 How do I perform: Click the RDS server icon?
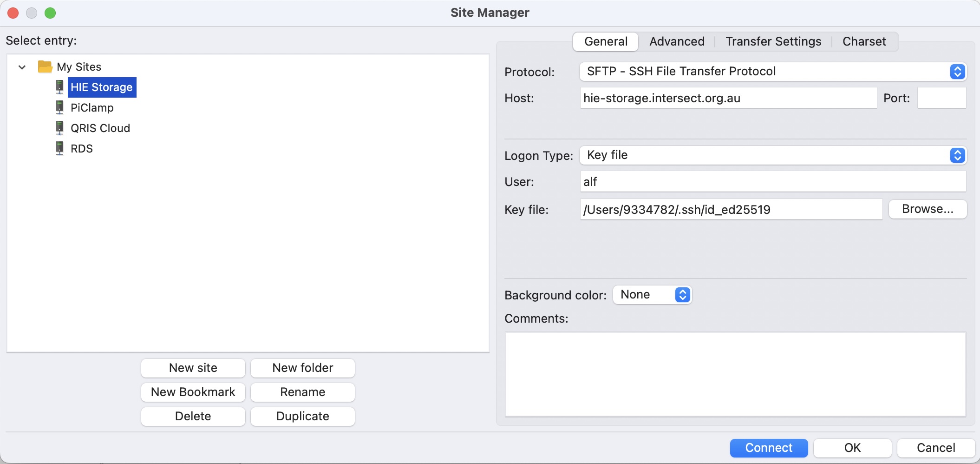59,148
